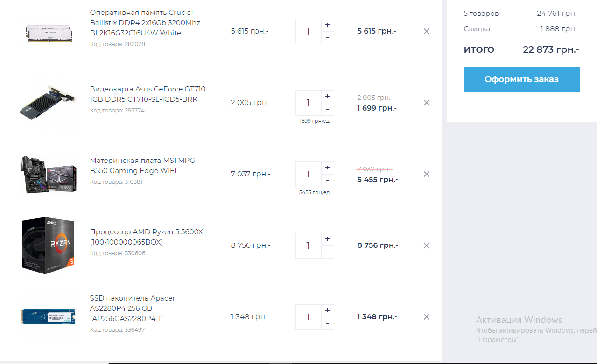Decrease MSI B550 motherboard quantity
Screen dimensions: 597x364
point(327,181)
